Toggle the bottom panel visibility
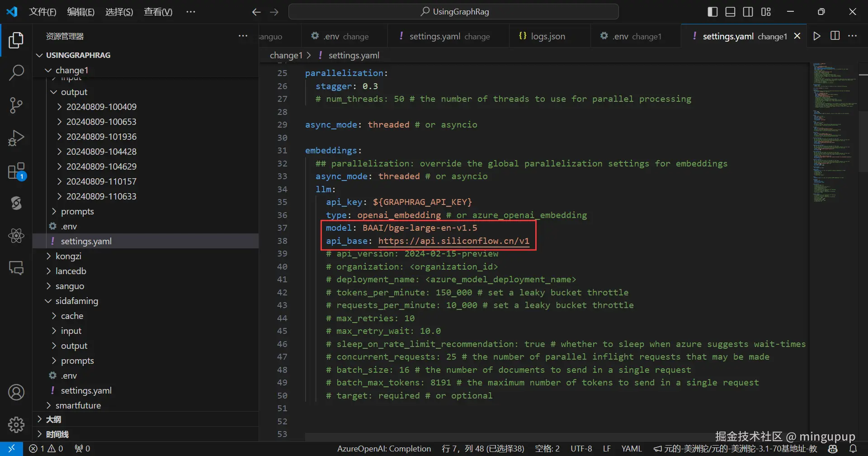868x456 pixels. pos(730,12)
